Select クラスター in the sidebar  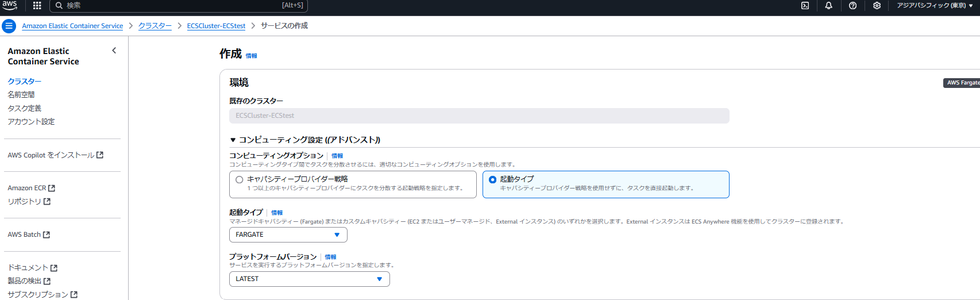(24, 82)
